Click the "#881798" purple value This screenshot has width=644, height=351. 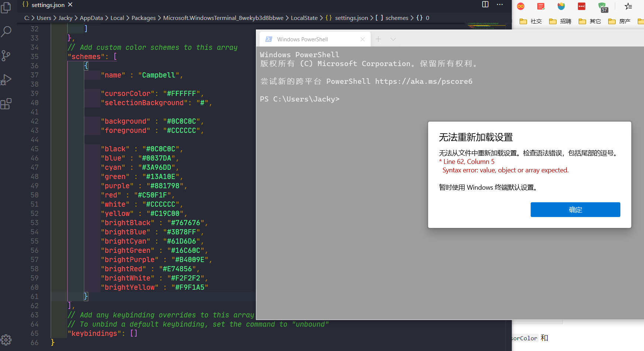coord(165,186)
